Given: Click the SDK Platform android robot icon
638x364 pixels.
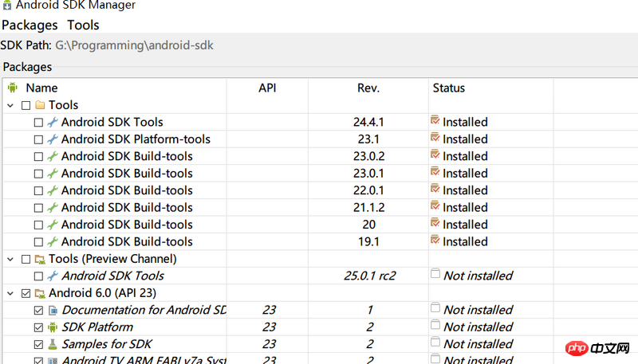Looking at the screenshot, I should 53,327.
